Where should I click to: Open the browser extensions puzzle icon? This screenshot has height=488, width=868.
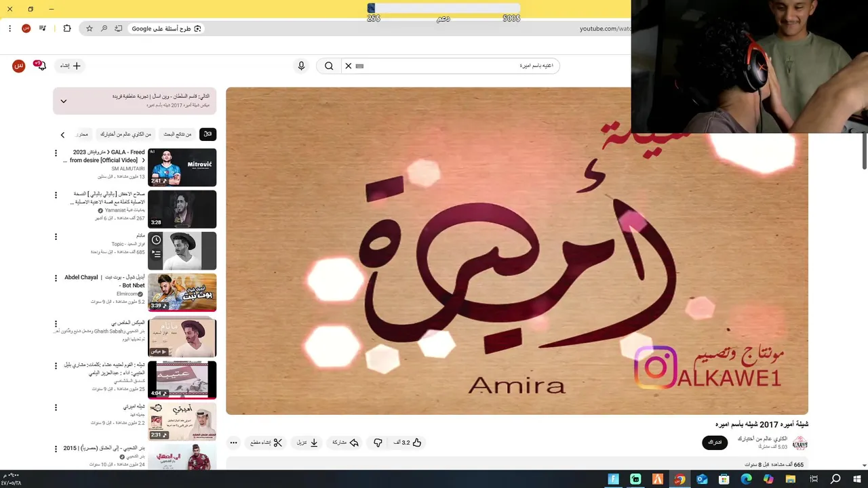pos(67,28)
